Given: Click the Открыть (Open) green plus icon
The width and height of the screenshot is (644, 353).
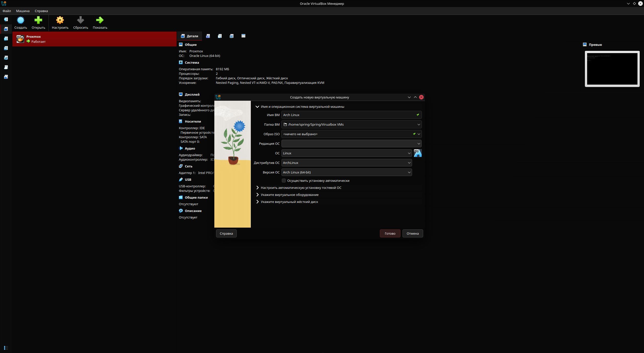Looking at the screenshot, I should click(x=38, y=20).
